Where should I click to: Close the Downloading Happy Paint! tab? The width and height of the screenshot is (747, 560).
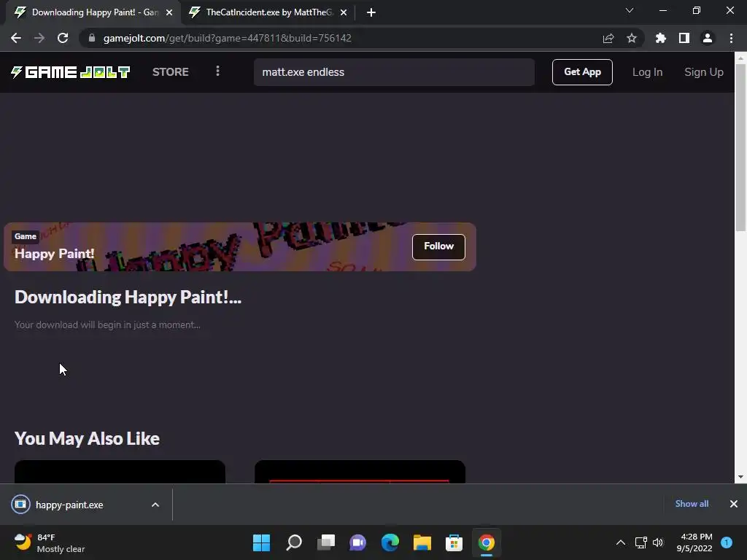pyautogui.click(x=169, y=12)
